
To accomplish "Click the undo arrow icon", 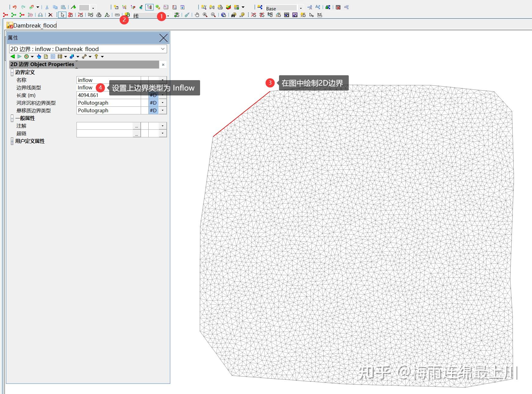I will pyautogui.click(x=15, y=7).
